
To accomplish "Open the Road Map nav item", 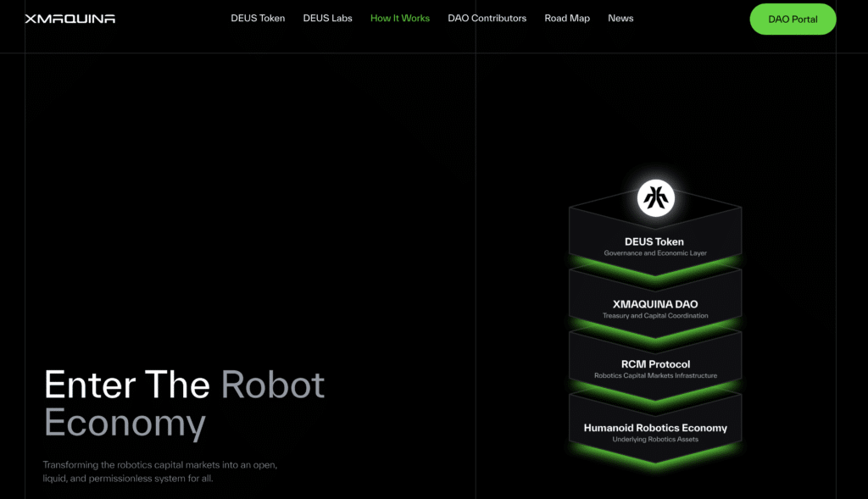I will pos(567,19).
